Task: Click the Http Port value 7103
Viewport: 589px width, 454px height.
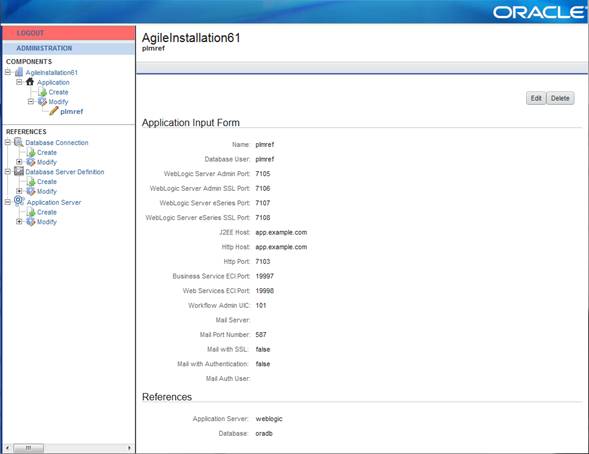Action: (263, 261)
